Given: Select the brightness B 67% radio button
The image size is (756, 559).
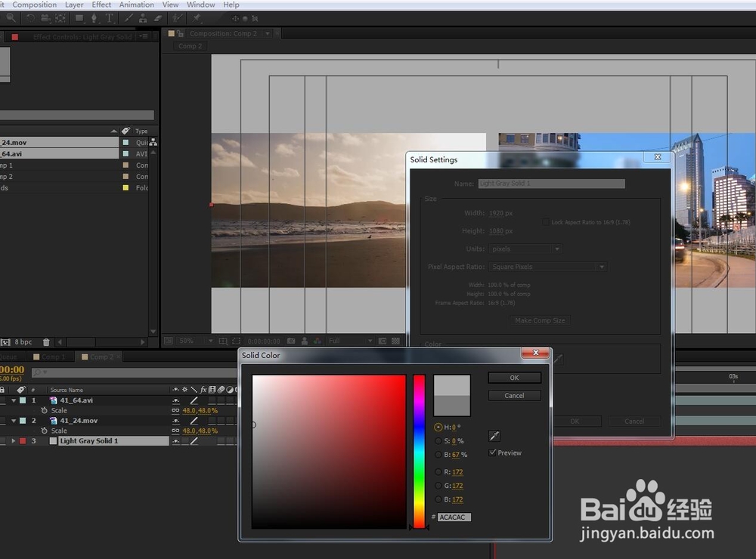Looking at the screenshot, I should [438, 455].
